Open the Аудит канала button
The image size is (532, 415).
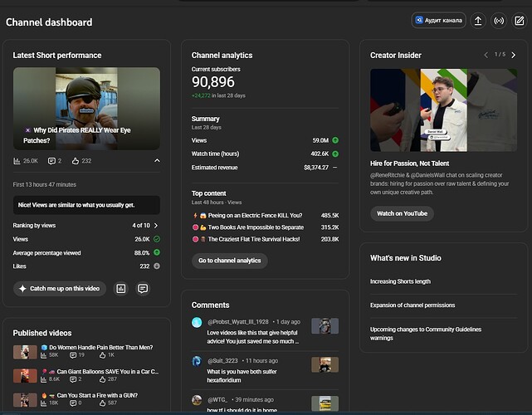pos(439,21)
